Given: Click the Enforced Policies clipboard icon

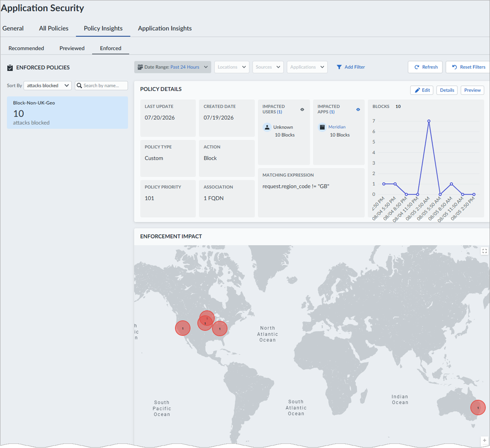Looking at the screenshot, I should click(10, 68).
